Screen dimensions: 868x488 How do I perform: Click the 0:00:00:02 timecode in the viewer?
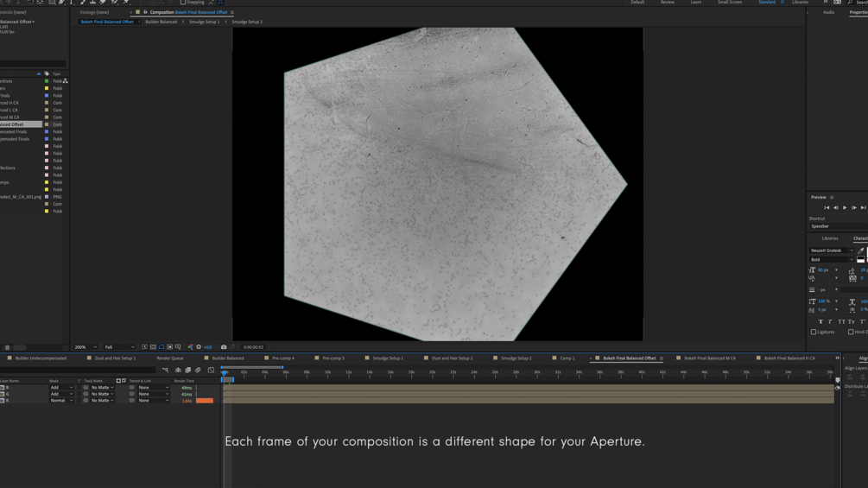tap(254, 347)
